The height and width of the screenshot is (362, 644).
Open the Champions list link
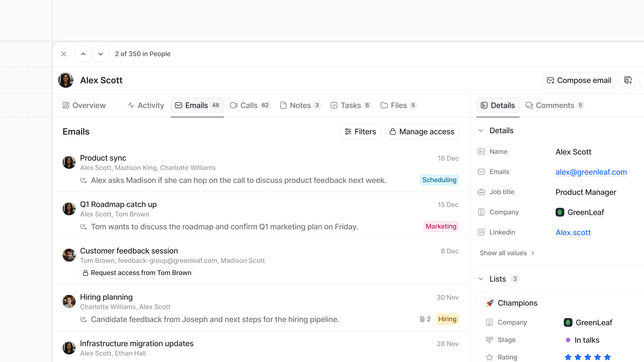tap(517, 303)
